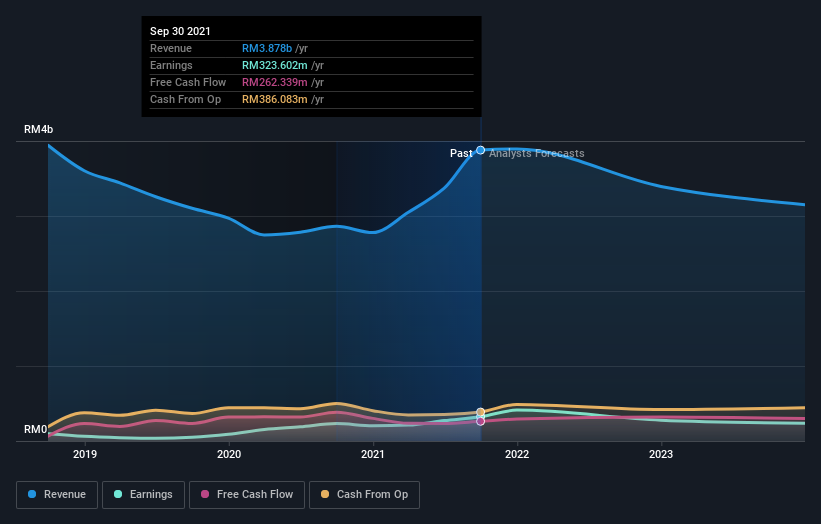Click the 2019 x-axis label

[x=85, y=454]
